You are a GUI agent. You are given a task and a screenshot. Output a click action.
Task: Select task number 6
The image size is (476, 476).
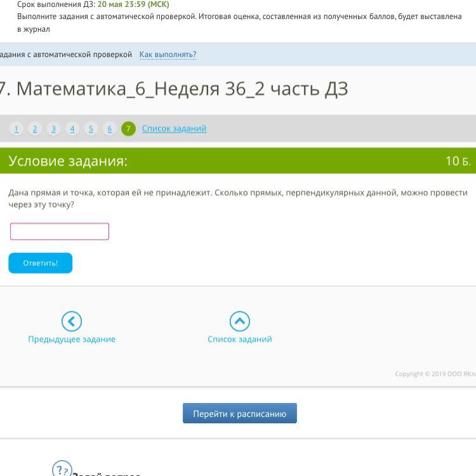pyautogui.click(x=109, y=129)
